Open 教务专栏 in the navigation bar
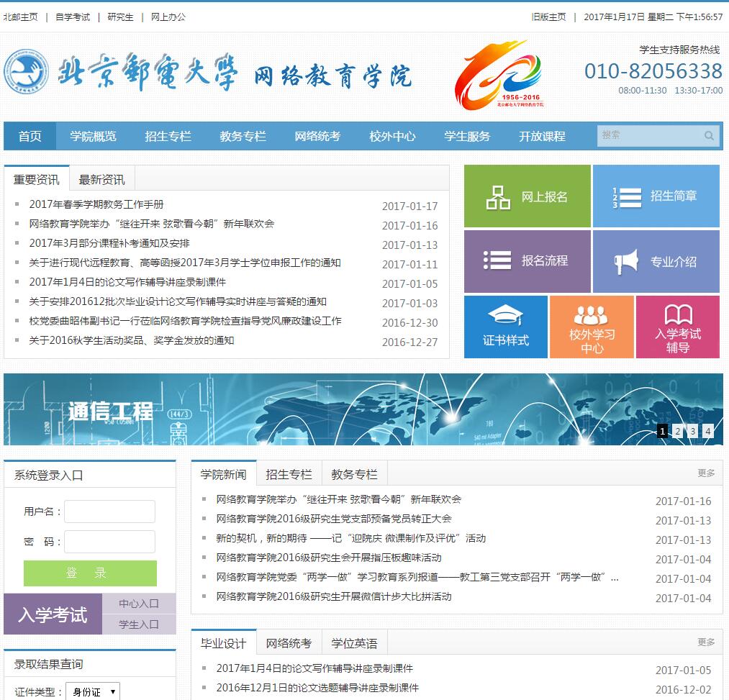This screenshot has width=729, height=700. pyautogui.click(x=243, y=136)
